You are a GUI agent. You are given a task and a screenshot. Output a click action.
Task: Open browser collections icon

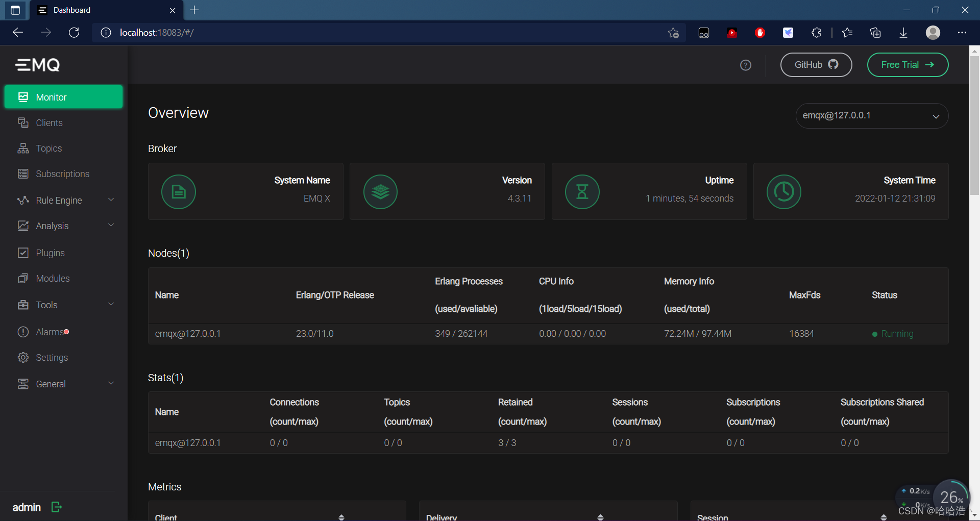[875, 33]
